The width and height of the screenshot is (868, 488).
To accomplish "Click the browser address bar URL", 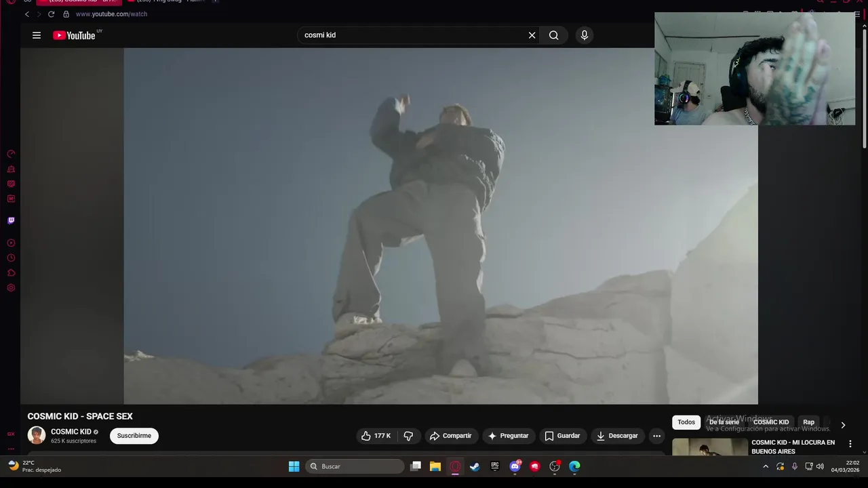I will pyautogui.click(x=111, y=14).
